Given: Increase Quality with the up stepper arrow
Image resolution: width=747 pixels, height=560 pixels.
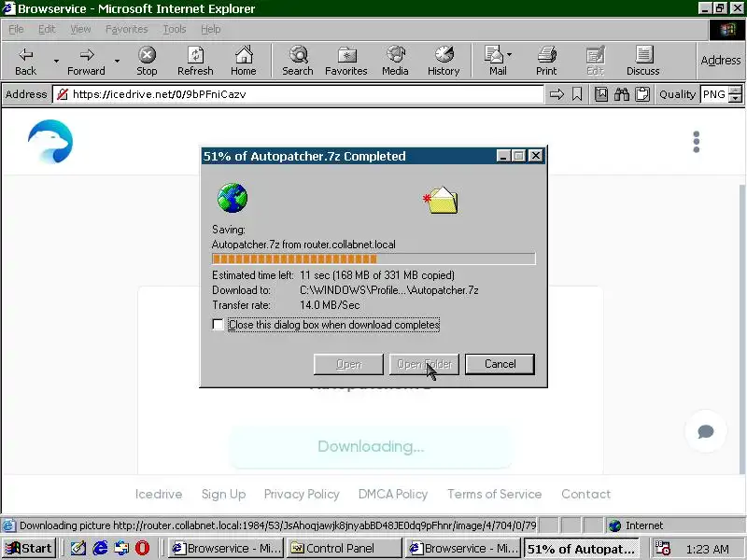Looking at the screenshot, I should 736,90.
